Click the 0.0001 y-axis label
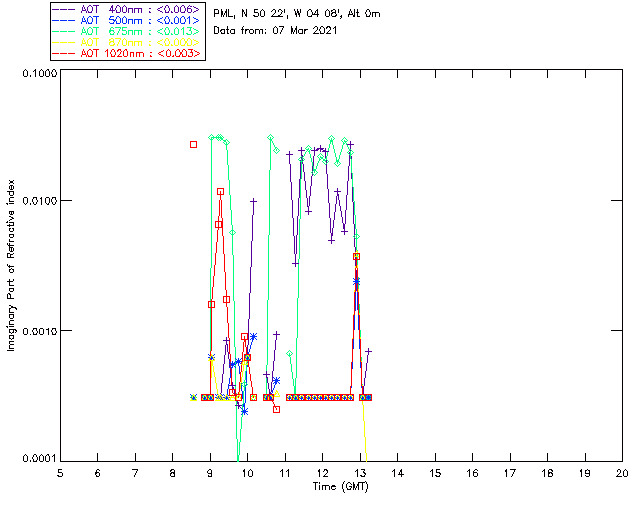 pos(40,459)
